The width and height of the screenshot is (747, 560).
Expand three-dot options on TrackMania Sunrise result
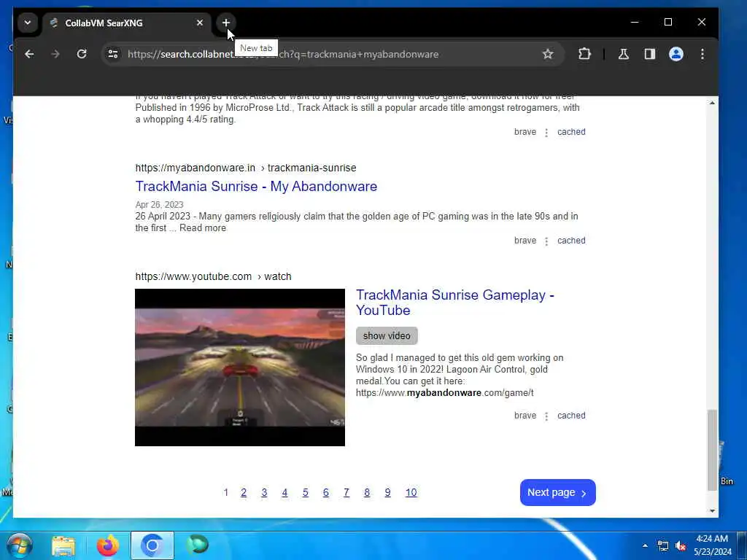(546, 241)
